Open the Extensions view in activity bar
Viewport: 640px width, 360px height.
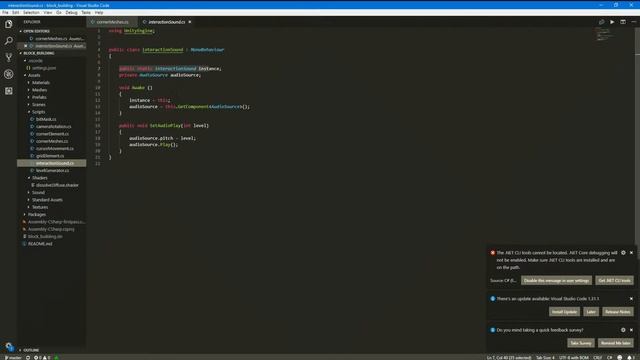[9, 91]
